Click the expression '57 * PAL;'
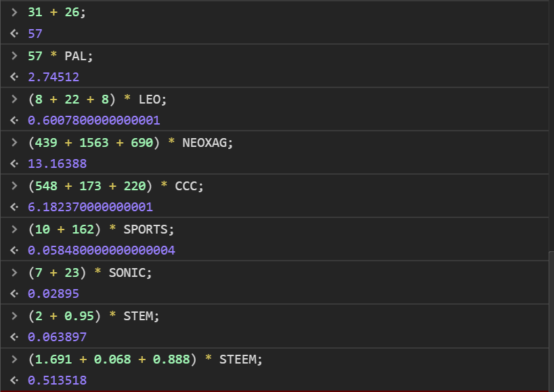Screen dimensions: 554x392 coord(60,56)
